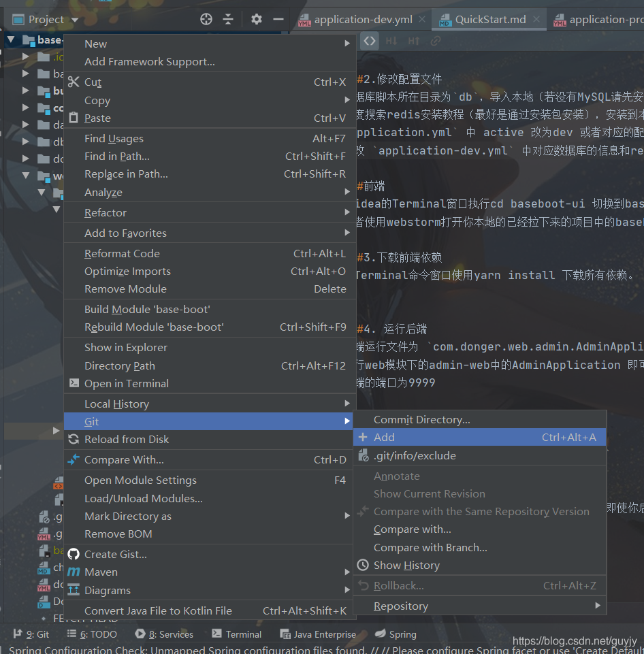The image size is (644, 654).
Task: Click the Paste clipboard icon
Action: pyautogui.click(x=74, y=118)
